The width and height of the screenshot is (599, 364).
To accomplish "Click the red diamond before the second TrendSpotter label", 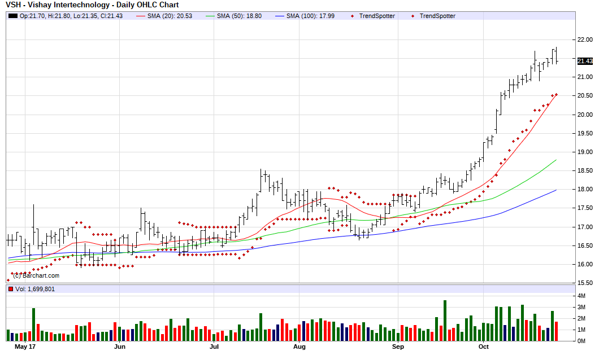I will [x=413, y=16].
